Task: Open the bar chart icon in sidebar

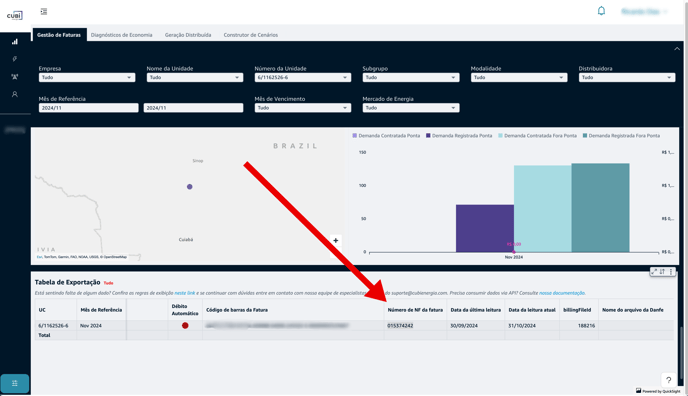Action: click(x=15, y=42)
